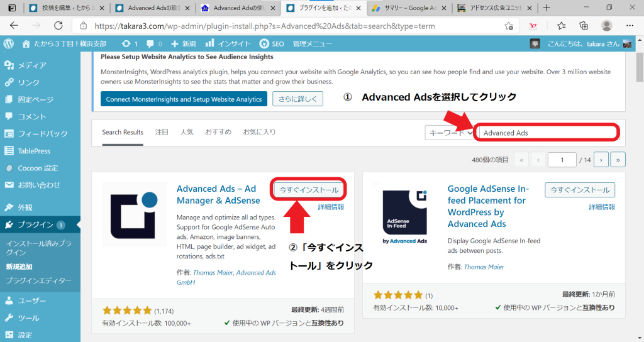Select おすすめ tab
Screen dimensions: 644x342
pos(218,132)
